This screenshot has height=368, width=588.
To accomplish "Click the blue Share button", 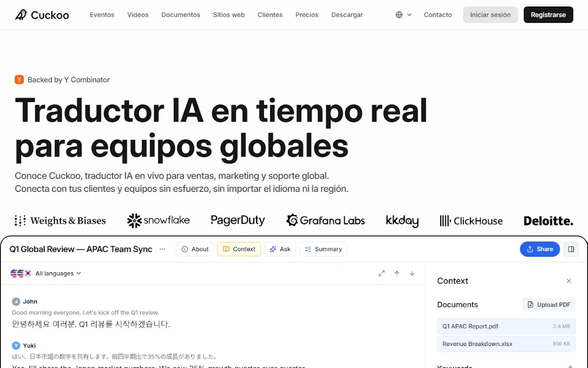I will pyautogui.click(x=539, y=249).
